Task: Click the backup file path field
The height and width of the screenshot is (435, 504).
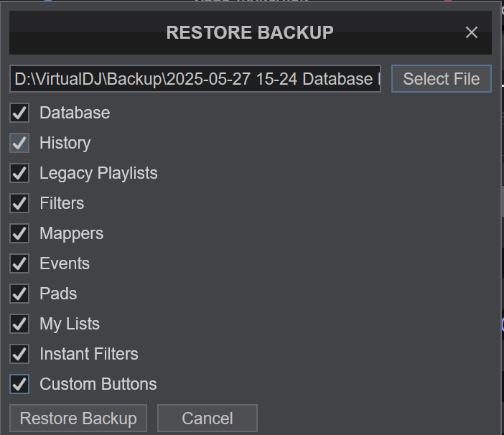Action: 195,79
